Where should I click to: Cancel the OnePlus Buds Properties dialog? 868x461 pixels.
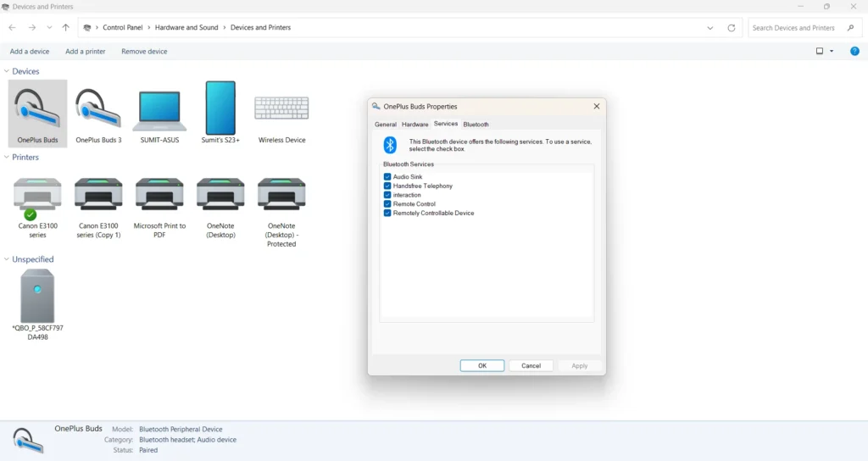531,366
